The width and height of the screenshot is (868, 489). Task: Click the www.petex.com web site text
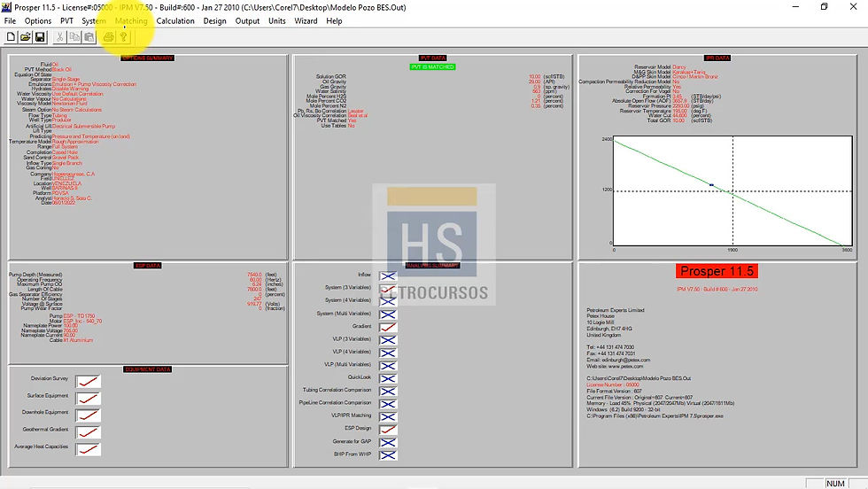625,367
